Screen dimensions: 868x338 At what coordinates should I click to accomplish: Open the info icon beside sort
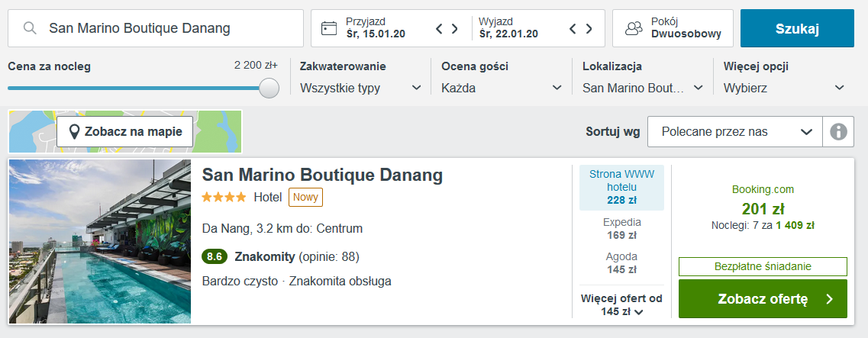click(x=838, y=132)
